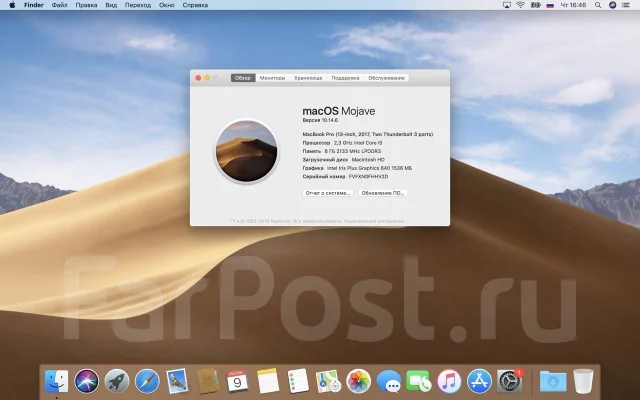Select the Обзор tab
This screenshot has width=640, height=400.
point(243,78)
